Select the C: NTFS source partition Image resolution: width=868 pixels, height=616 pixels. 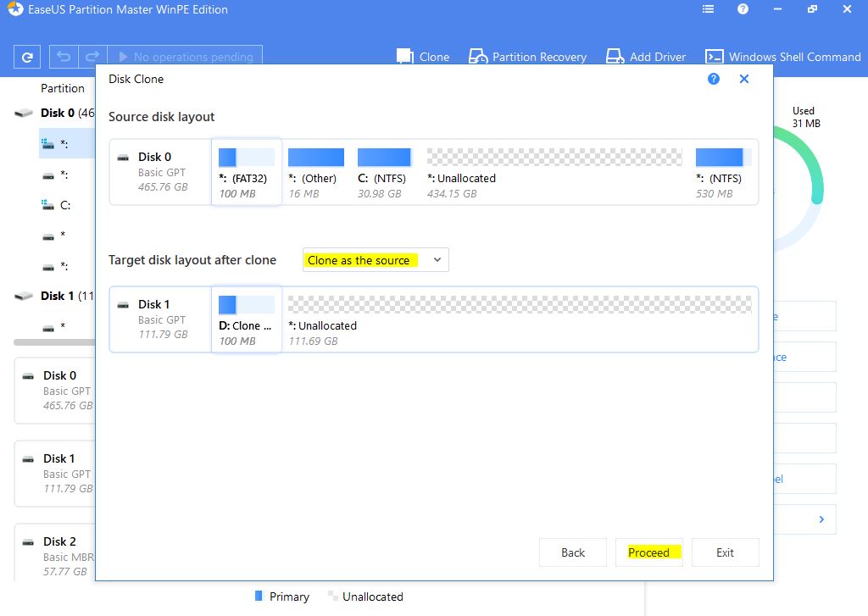click(x=384, y=173)
